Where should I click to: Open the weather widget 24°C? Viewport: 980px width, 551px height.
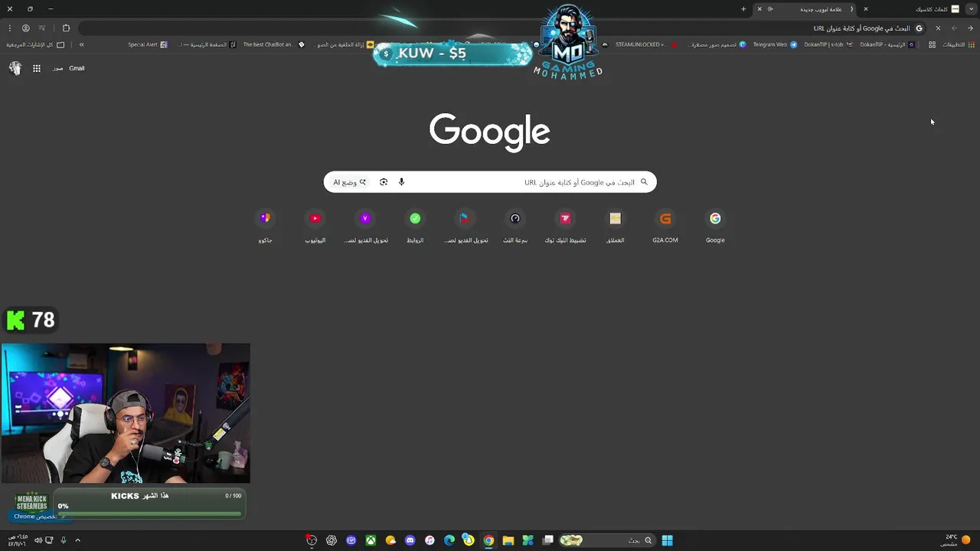click(x=955, y=540)
